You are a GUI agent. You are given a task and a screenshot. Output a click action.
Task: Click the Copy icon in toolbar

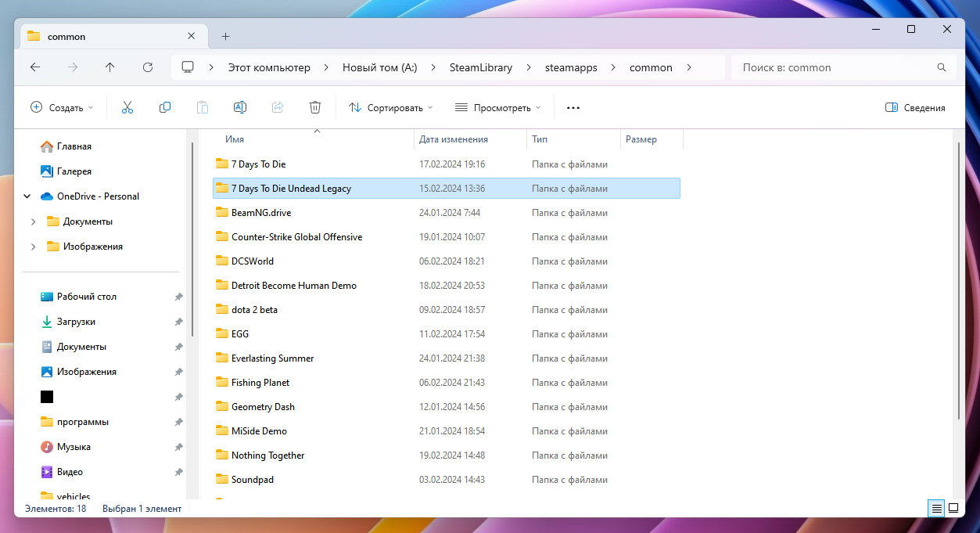(165, 107)
